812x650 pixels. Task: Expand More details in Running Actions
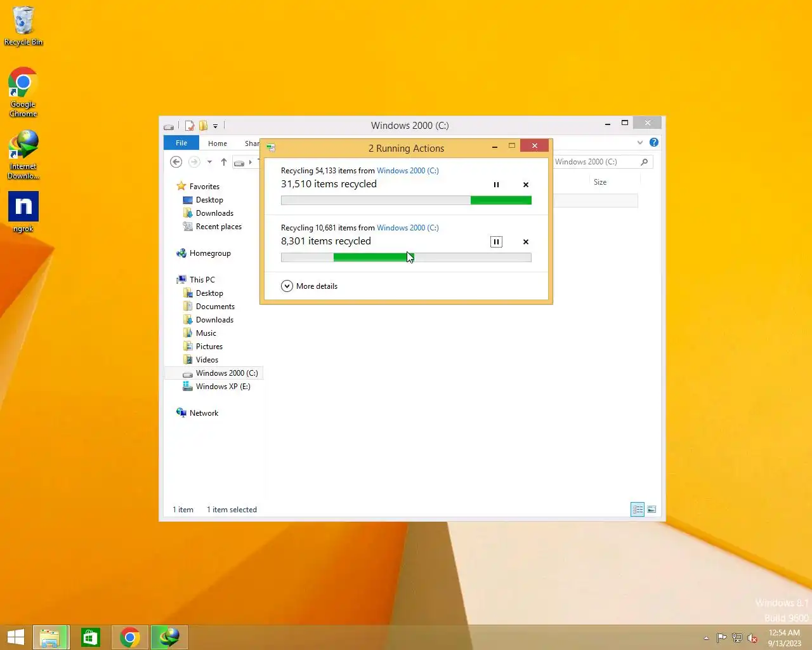click(310, 286)
